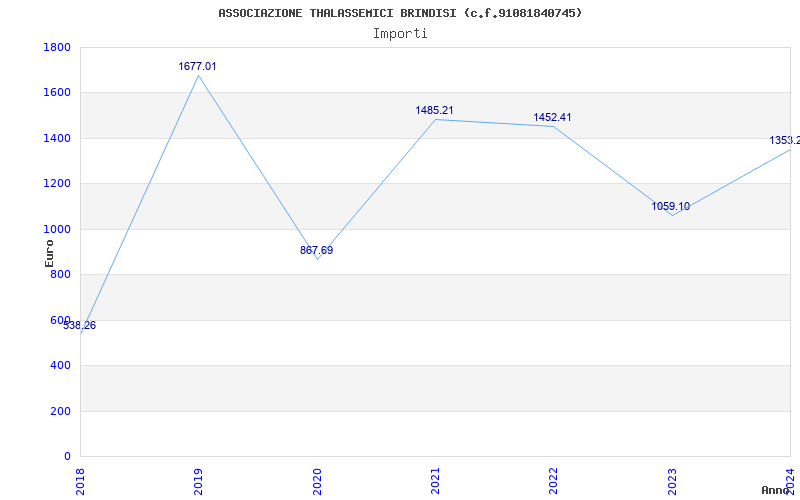
Task: Click the 2022 x-axis label
Action: (x=553, y=481)
